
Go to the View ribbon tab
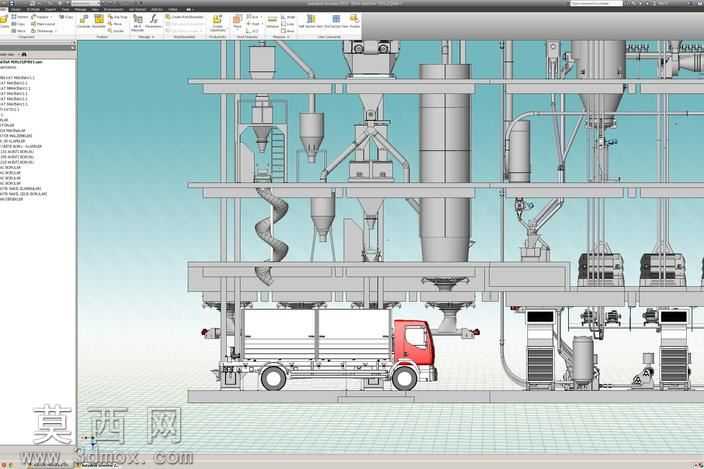(x=95, y=9)
